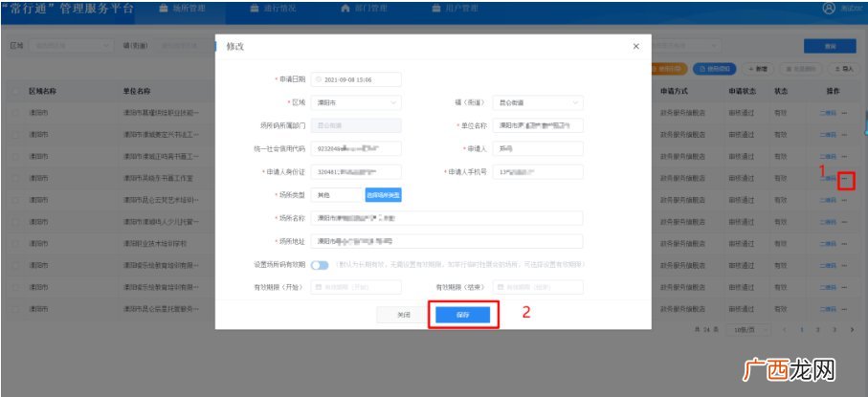
Task: Click the 单位名称 column header
Action: coord(137,91)
